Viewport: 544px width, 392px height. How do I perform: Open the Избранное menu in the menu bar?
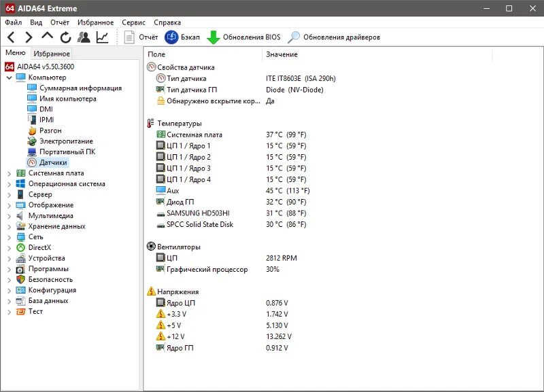click(x=95, y=22)
